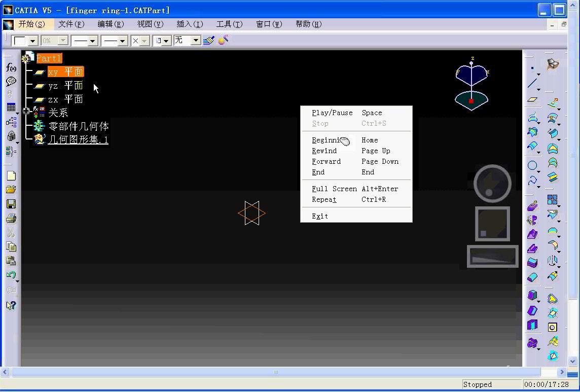
Task: Choose Full Screen in context menu
Action: coord(334,189)
